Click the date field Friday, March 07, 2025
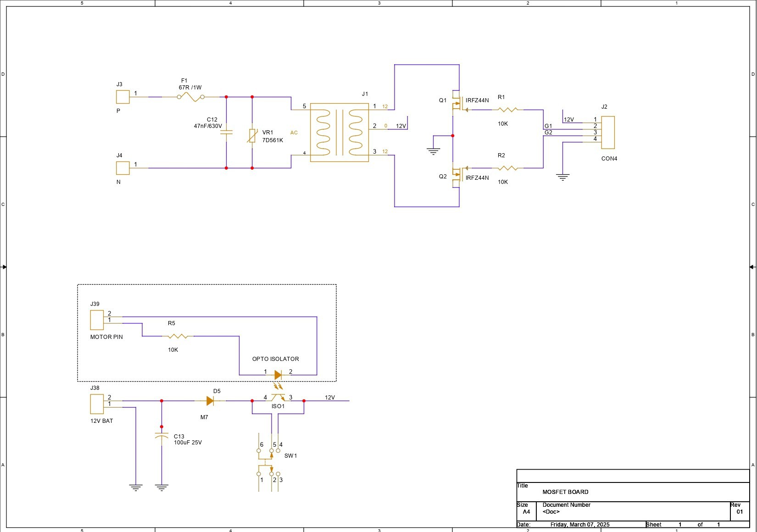Viewport: 757px width, 532px height. (580, 525)
